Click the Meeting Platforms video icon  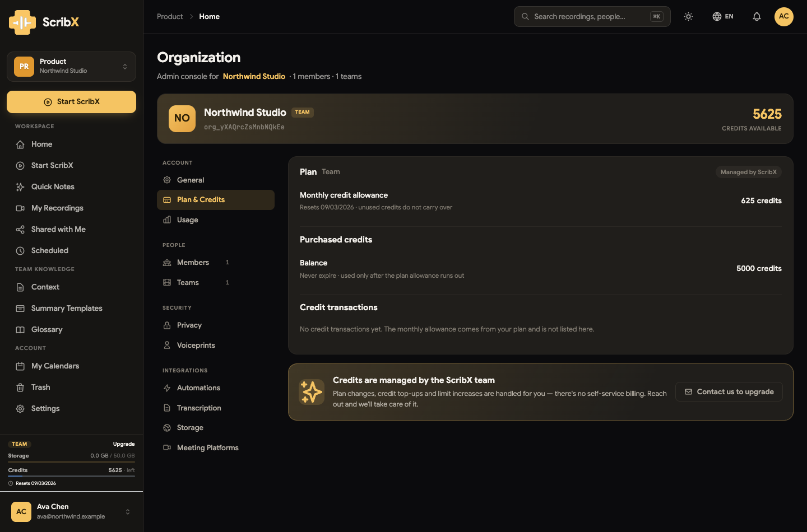[167, 448]
